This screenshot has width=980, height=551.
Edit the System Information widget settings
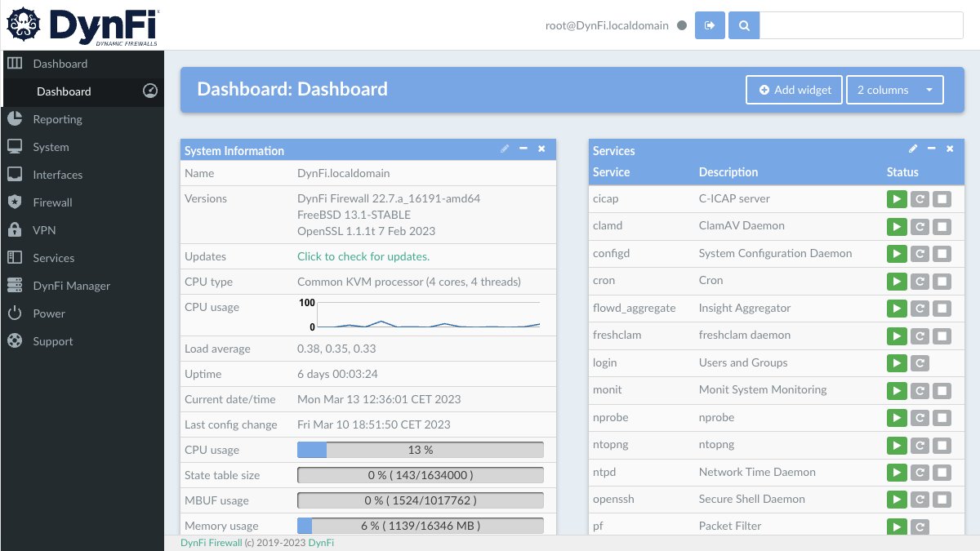(x=505, y=149)
